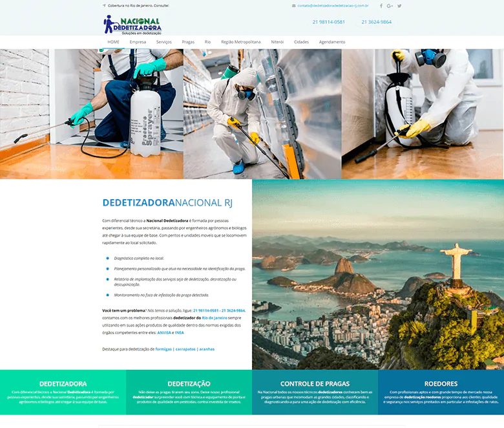The height and width of the screenshot is (428, 504).
Task: Open the Niterói menu item
Action: click(x=277, y=42)
